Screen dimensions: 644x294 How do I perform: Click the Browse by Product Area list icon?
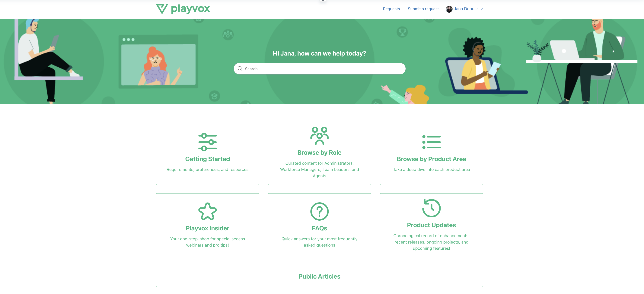point(432,142)
